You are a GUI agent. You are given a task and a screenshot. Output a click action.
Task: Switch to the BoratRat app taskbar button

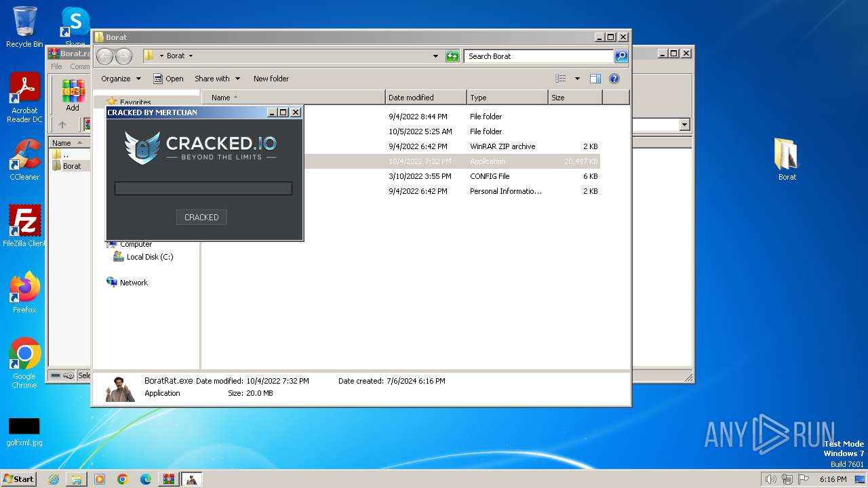click(192, 479)
